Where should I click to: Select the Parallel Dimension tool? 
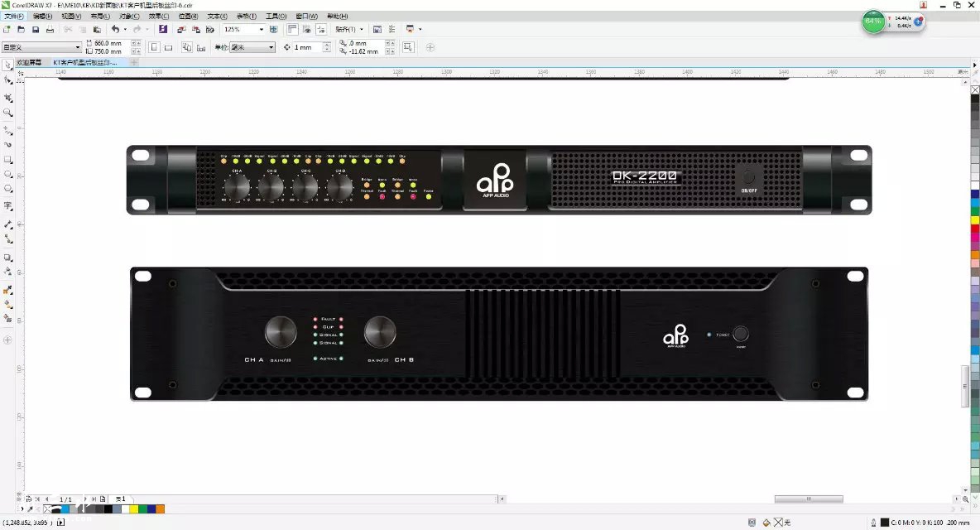[x=8, y=224]
